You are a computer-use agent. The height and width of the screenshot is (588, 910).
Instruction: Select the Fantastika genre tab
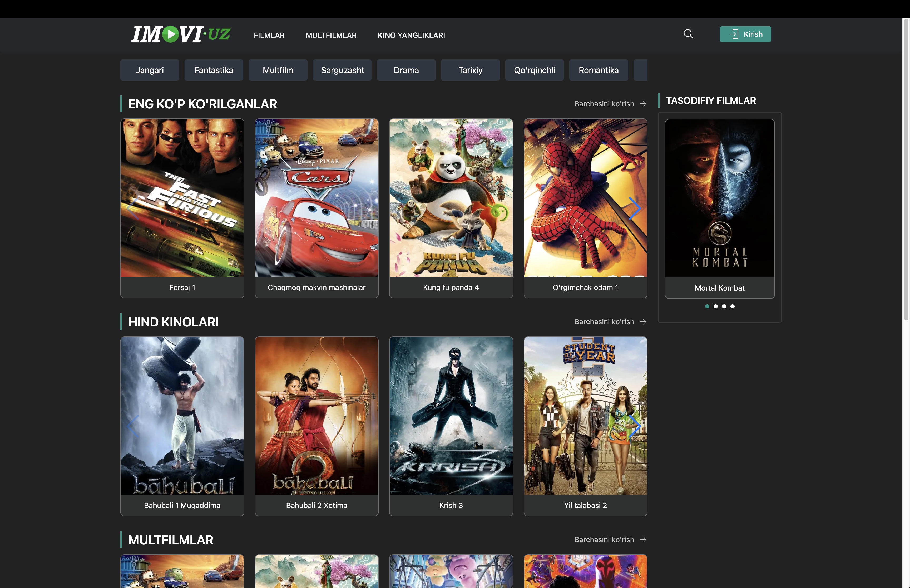[x=214, y=70]
